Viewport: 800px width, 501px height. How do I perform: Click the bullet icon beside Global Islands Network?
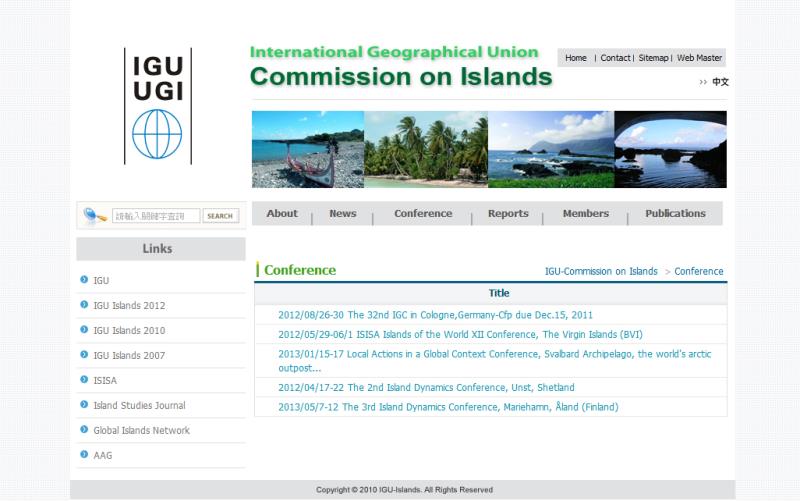coord(84,430)
